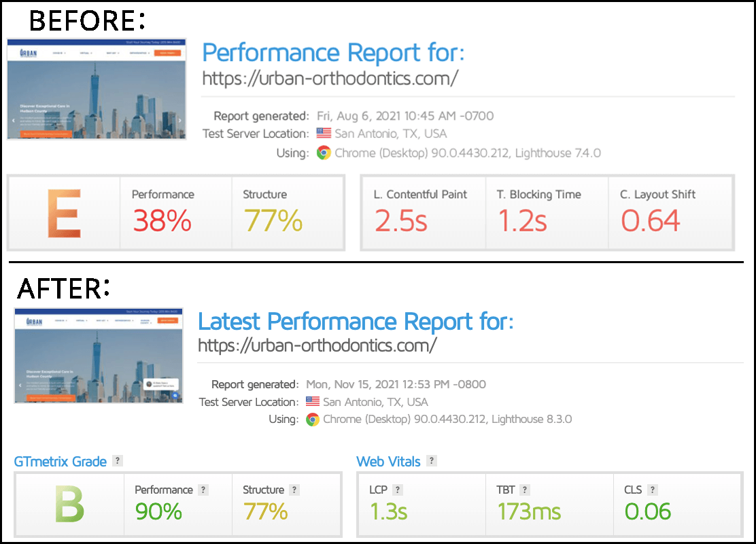The height and width of the screenshot is (544, 756).
Task: Select the 38% Performance score
Action: point(162,220)
